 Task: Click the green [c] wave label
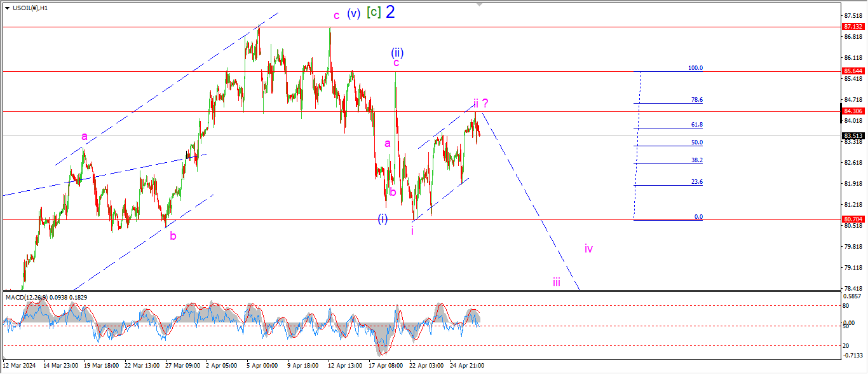coord(373,13)
